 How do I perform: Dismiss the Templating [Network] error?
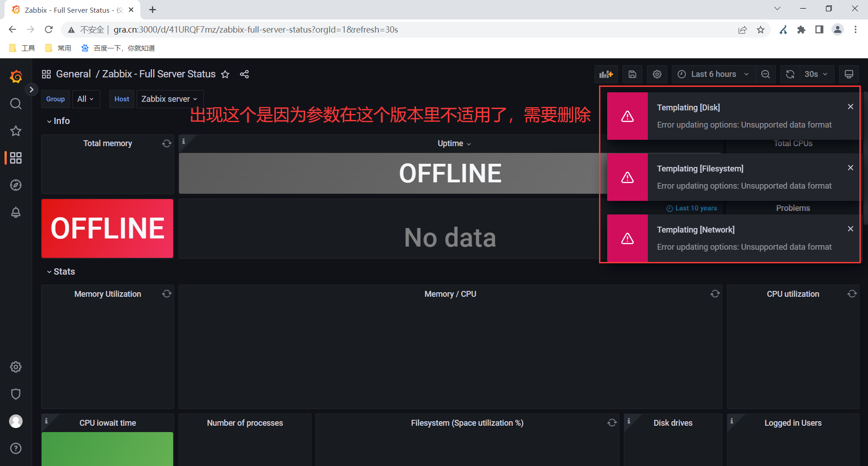point(850,229)
